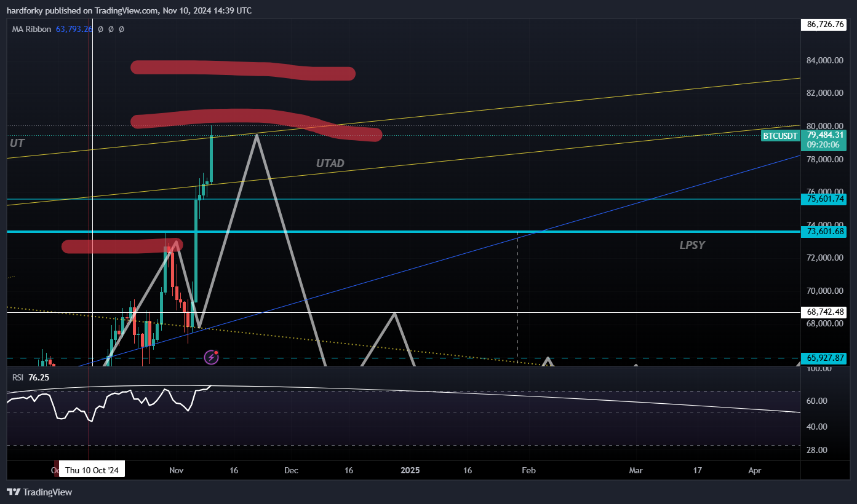The image size is (857, 504).
Task: Select the 75,601.74 price level label
Action: tap(825, 199)
